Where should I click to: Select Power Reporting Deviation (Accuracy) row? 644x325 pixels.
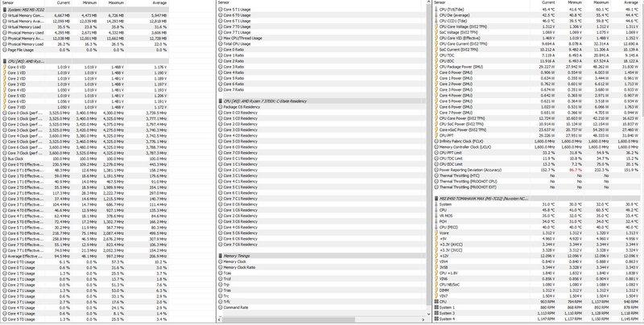537,170
